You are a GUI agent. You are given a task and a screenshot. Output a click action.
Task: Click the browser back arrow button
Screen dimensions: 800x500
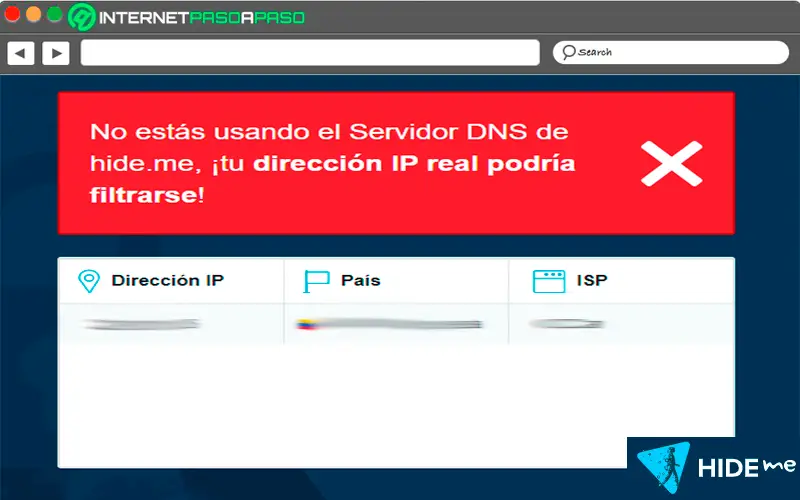(21, 53)
